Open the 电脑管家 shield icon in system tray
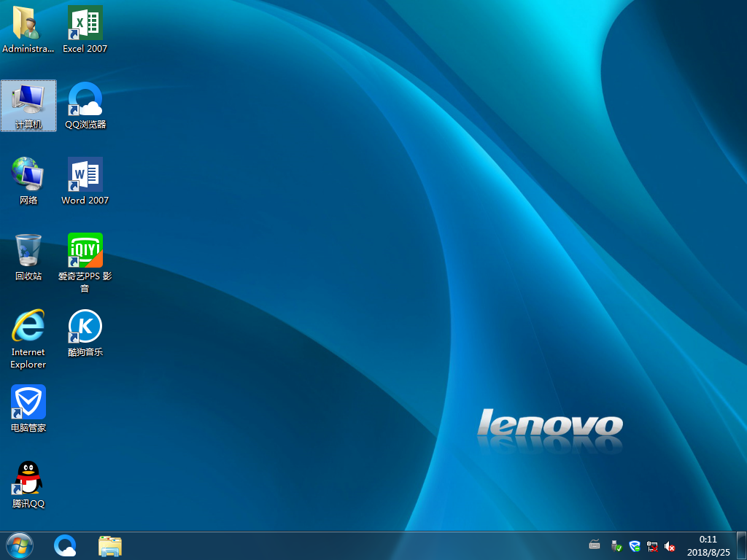The width and height of the screenshot is (747, 560). pyautogui.click(x=634, y=545)
